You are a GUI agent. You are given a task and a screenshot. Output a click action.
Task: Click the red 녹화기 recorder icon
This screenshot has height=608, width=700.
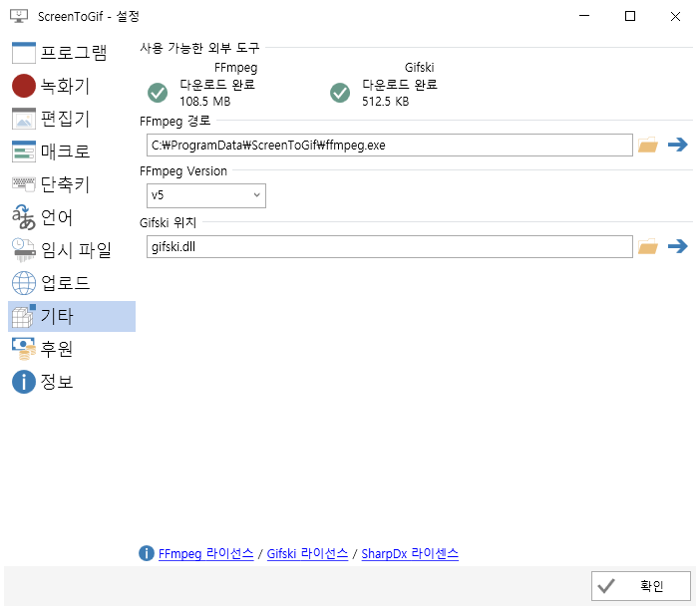(24, 86)
